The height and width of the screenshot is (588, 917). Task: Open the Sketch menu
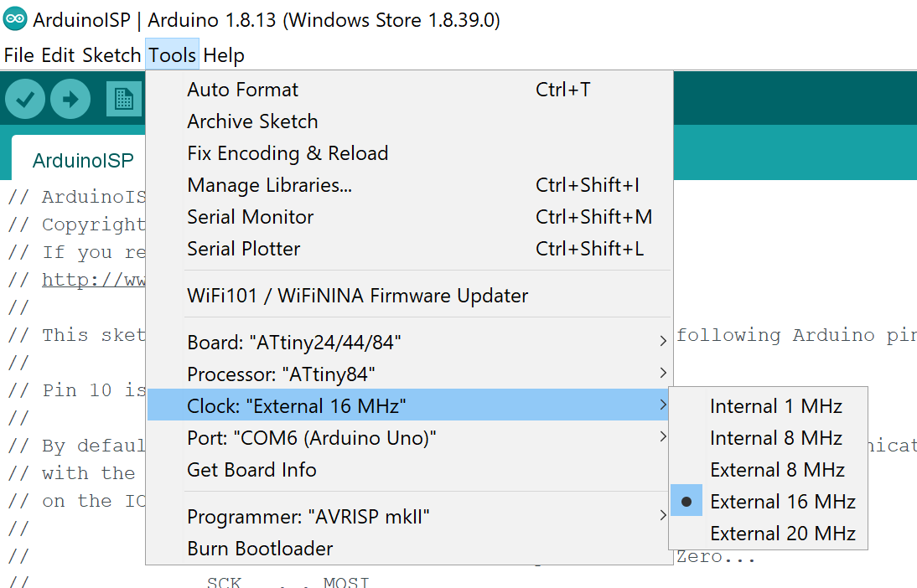(111, 55)
